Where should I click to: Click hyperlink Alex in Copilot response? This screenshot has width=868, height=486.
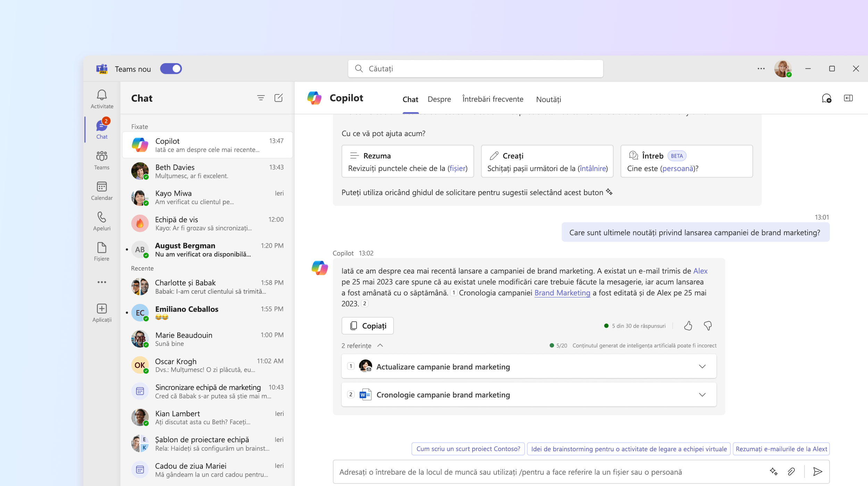[x=699, y=271]
